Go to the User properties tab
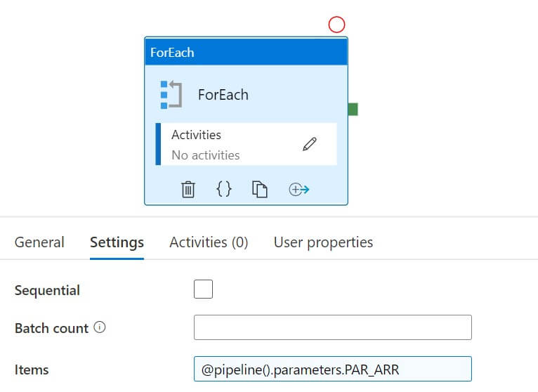 point(323,242)
